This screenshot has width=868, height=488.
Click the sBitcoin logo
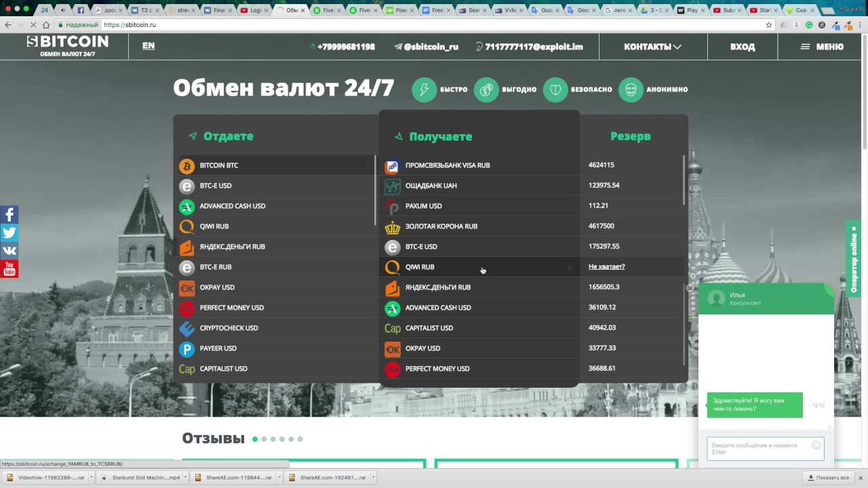(x=67, y=45)
